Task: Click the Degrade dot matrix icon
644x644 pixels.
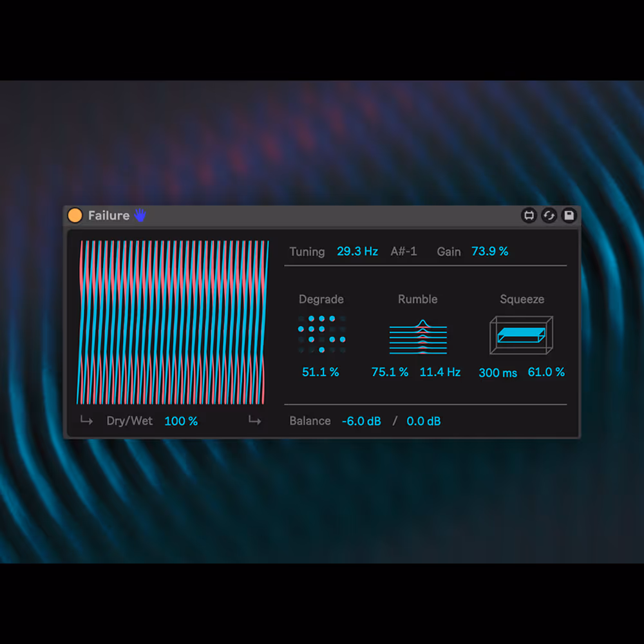Action: click(321, 334)
